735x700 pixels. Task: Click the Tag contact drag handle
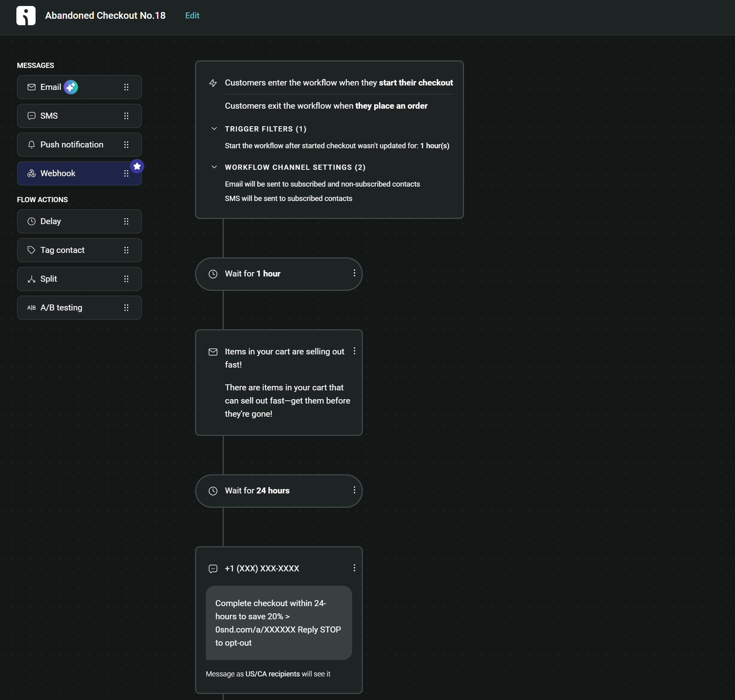pyautogui.click(x=126, y=250)
